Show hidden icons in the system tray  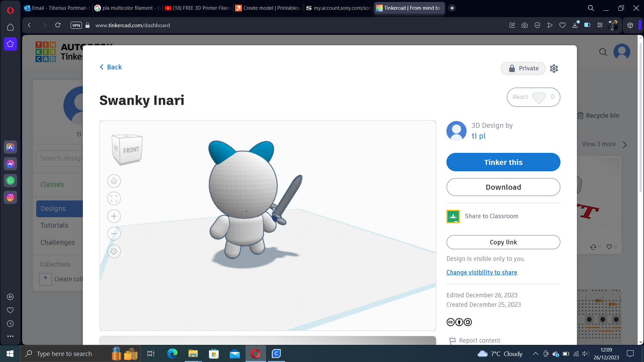click(536, 354)
